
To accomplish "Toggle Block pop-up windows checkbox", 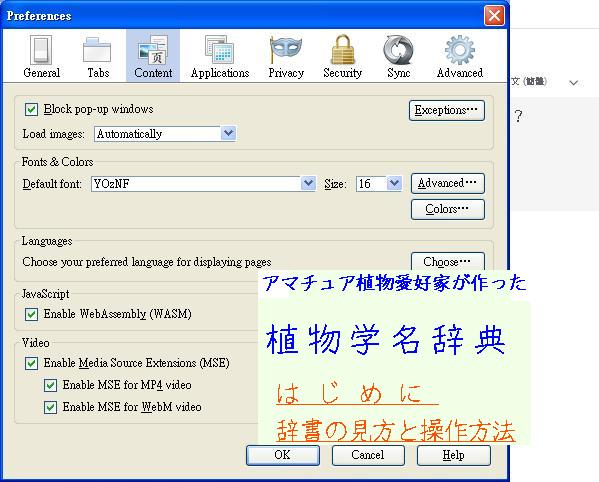I will point(31,109).
